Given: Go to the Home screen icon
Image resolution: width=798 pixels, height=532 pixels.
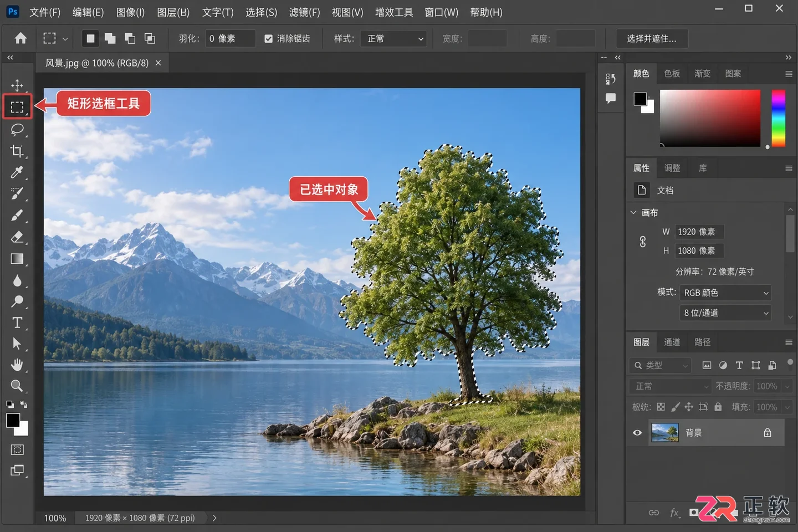Looking at the screenshot, I should coord(21,38).
